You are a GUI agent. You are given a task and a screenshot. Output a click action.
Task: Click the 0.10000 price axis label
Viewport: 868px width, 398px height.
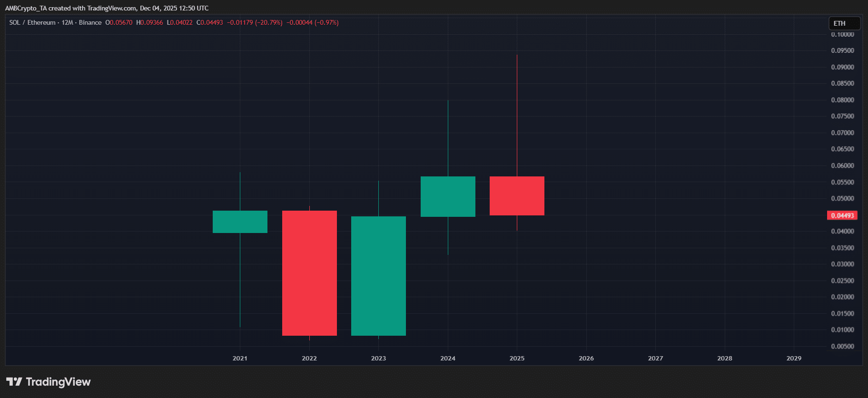click(x=842, y=35)
